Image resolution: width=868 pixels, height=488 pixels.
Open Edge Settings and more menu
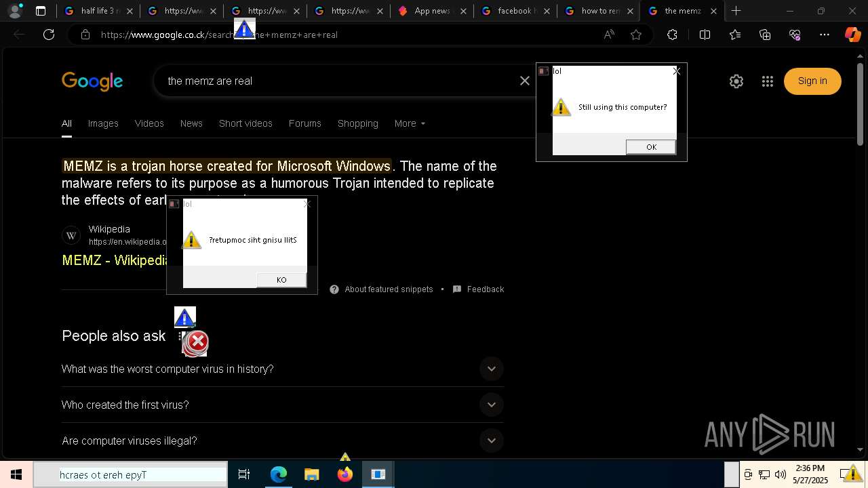tap(825, 35)
